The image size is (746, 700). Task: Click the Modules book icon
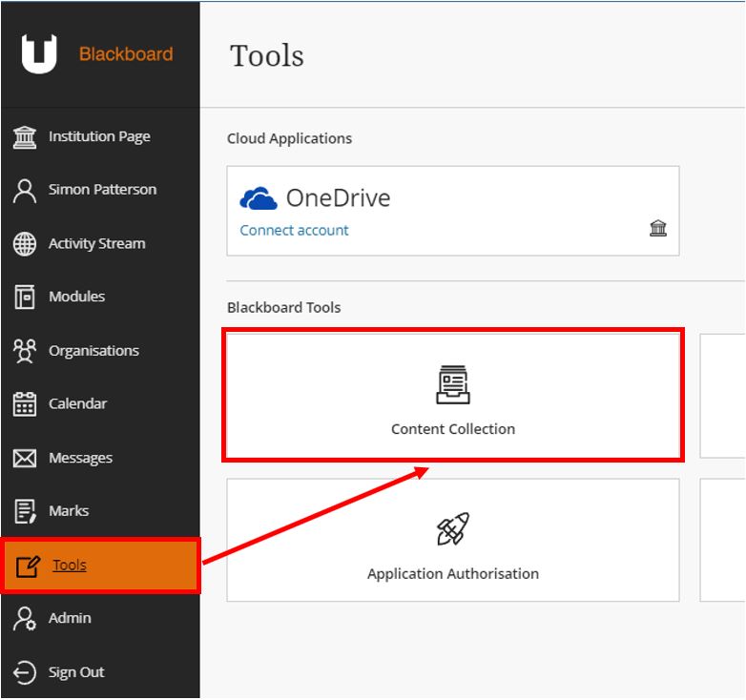[x=25, y=297]
